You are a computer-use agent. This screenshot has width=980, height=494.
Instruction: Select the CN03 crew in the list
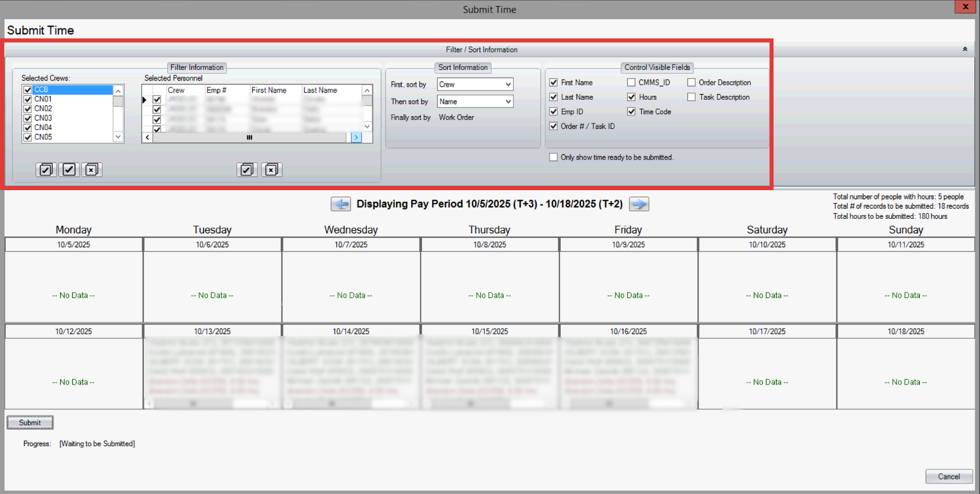point(43,118)
